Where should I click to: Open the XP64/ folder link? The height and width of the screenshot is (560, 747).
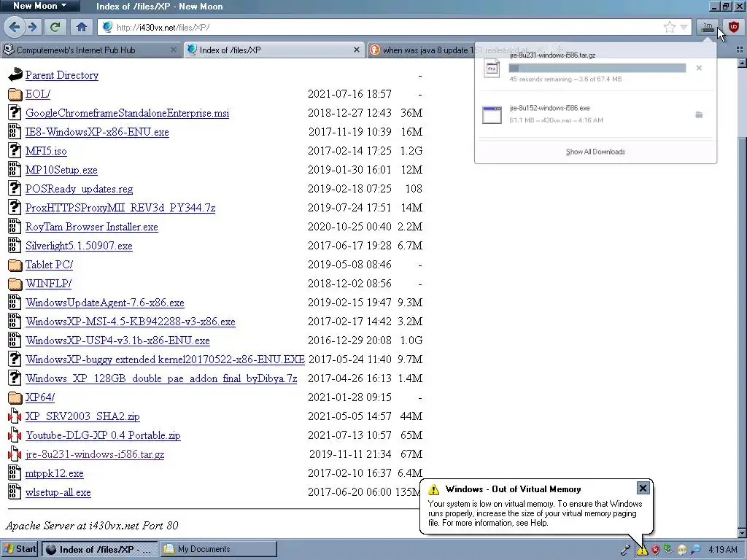point(40,397)
